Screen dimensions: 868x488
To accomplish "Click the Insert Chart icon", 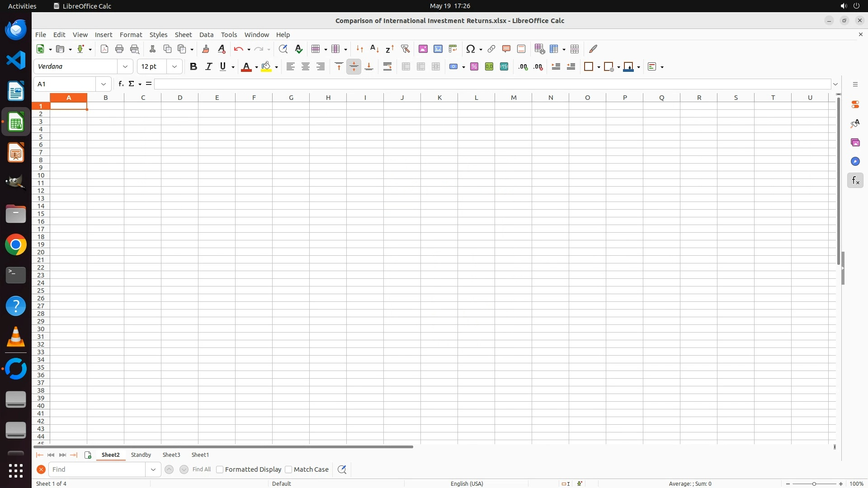I will point(438,49).
